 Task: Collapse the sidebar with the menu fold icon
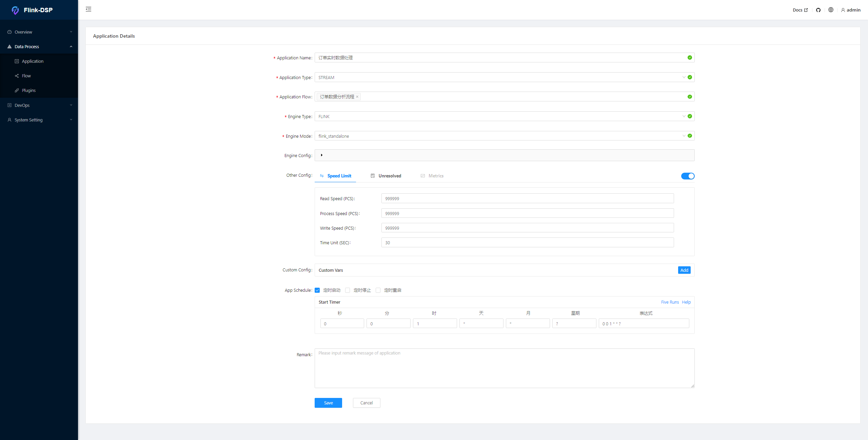coord(88,9)
